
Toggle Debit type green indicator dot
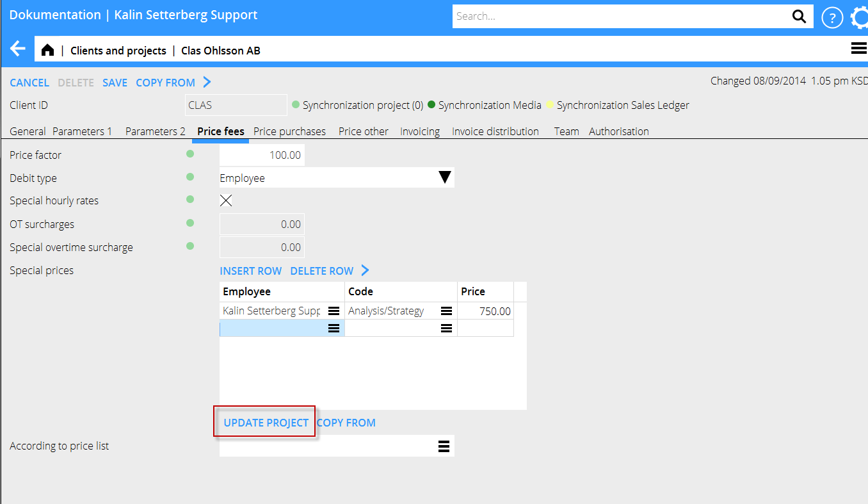tap(189, 177)
